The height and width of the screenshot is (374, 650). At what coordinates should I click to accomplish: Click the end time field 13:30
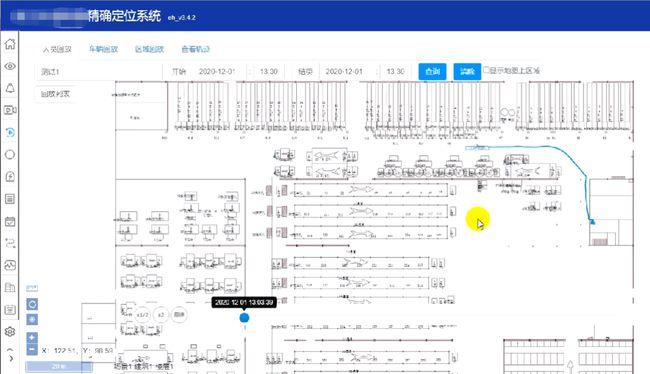pos(395,71)
